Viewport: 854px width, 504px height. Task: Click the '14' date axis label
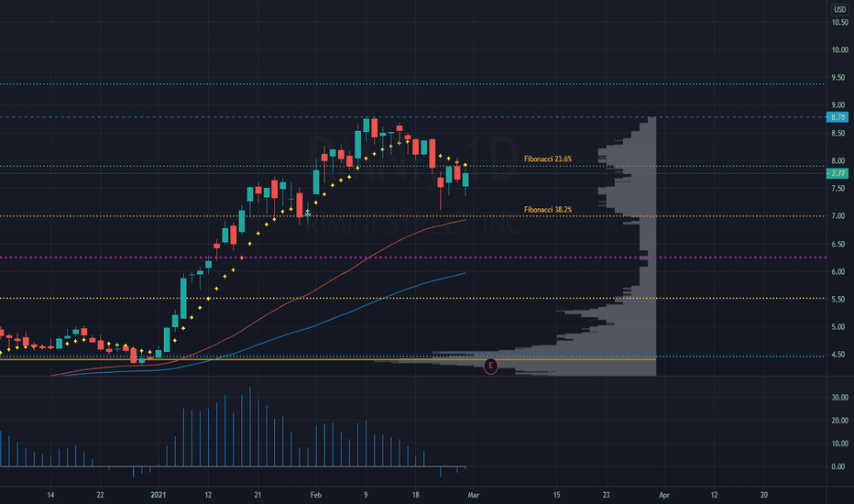point(50,495)
